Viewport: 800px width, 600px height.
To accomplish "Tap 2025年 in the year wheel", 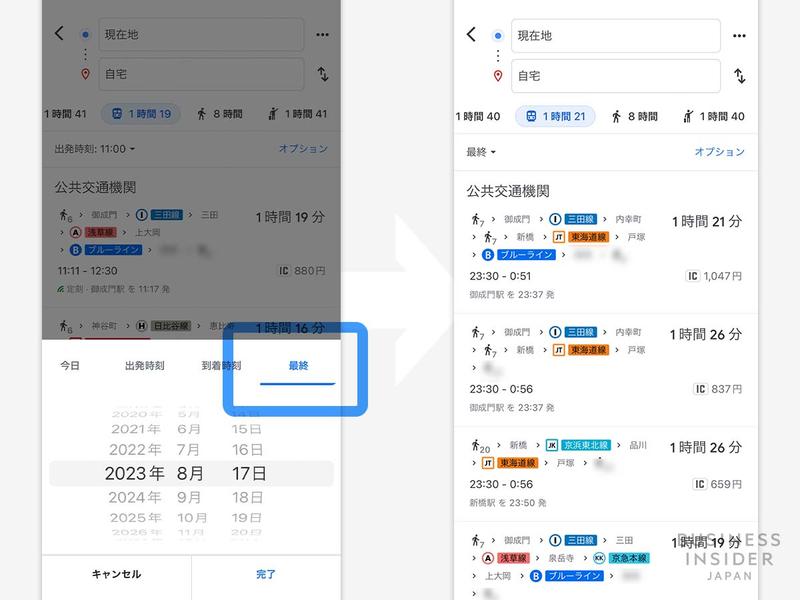I will pyautogui.click(x=135, y=517).
